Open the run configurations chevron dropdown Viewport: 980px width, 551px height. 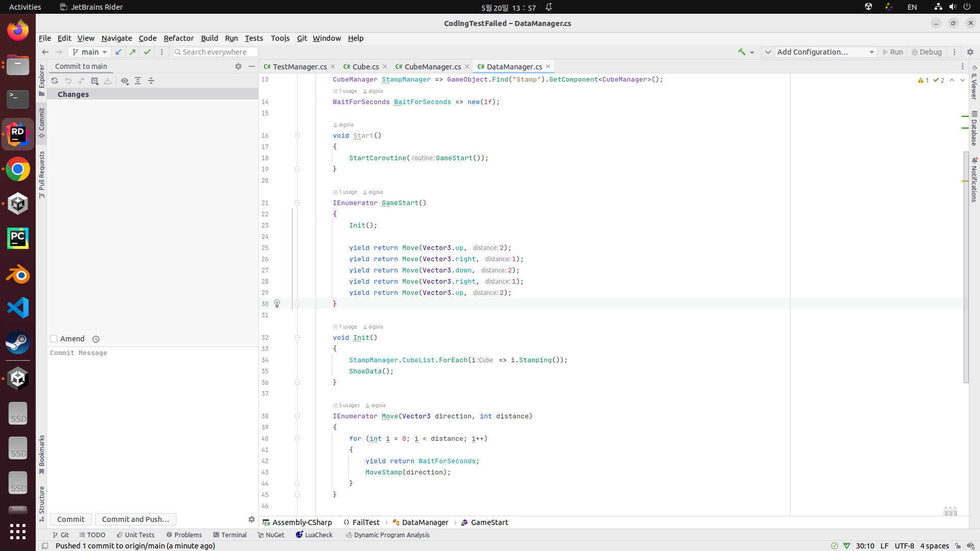tap(768, 52)
